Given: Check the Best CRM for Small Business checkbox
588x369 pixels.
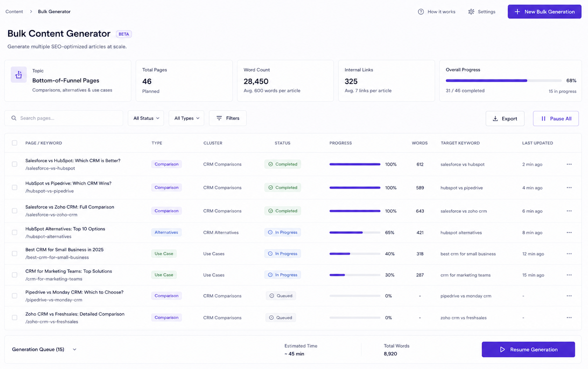Looking at the screenshot, I should tap(15, 254).
